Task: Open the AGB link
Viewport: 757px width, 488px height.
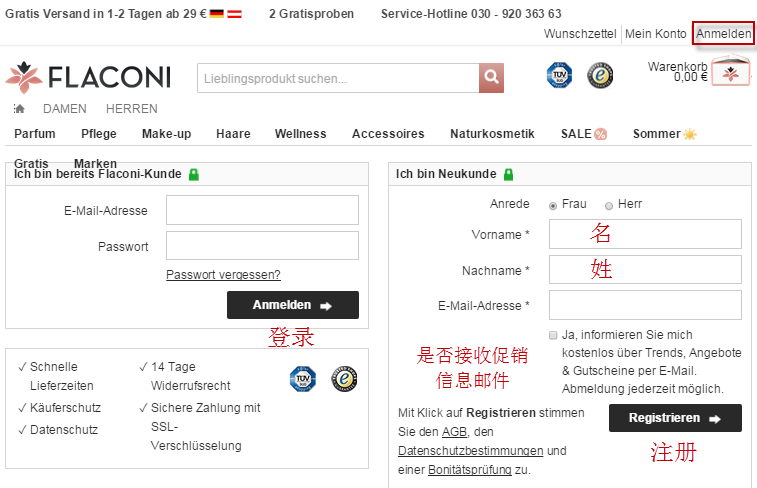Action: [x=454, y=432]
